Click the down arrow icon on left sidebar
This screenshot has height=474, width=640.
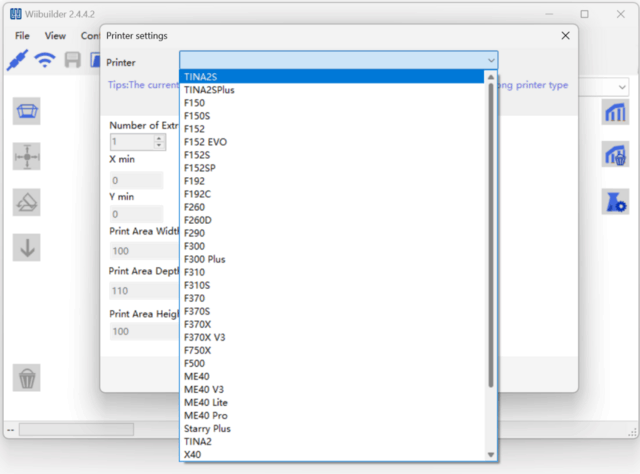tap(27, 248)
